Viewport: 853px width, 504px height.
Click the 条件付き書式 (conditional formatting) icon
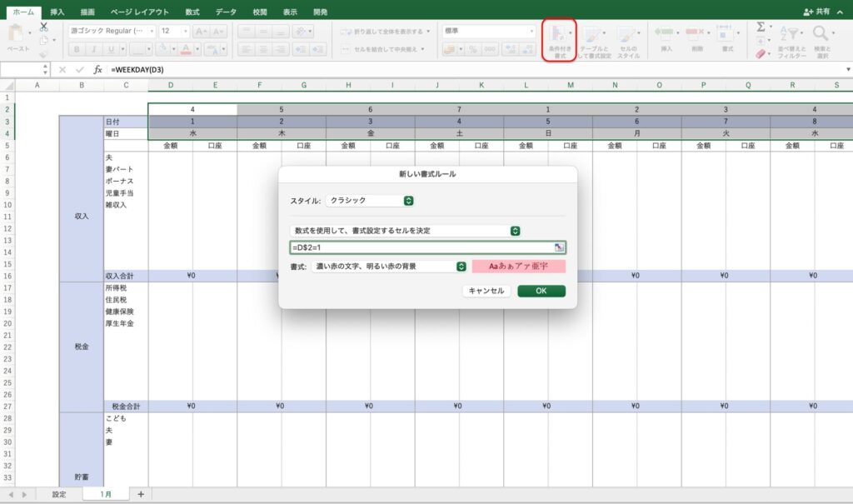559,36
